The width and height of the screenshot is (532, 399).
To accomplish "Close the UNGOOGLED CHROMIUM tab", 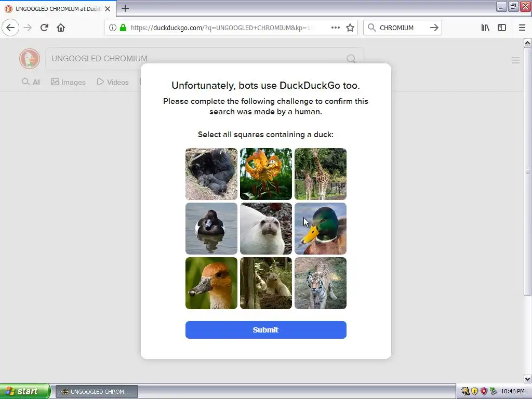I will coord(108,9).
